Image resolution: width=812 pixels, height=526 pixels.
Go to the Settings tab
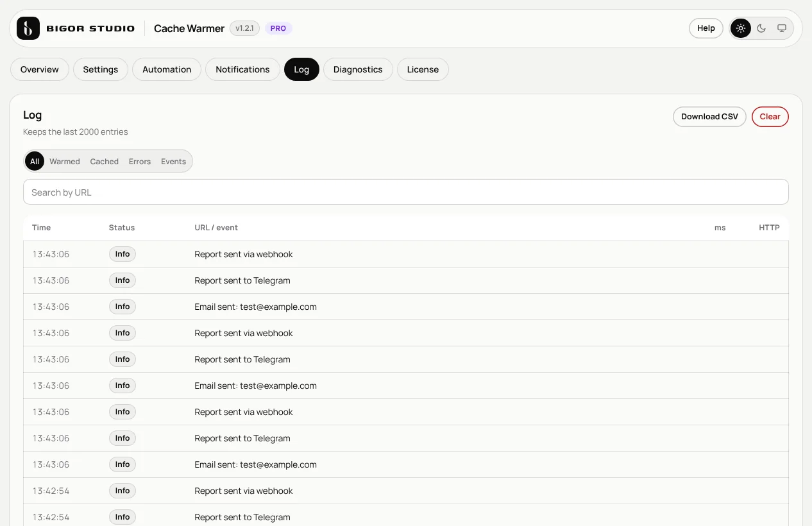(101, 69)
